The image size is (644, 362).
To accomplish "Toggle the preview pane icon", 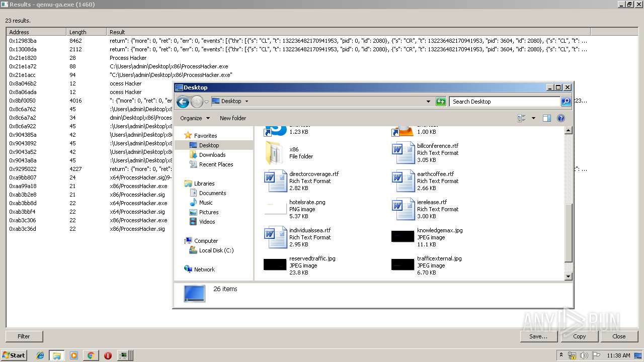I will pyautogui.click(x=547, y=118).
